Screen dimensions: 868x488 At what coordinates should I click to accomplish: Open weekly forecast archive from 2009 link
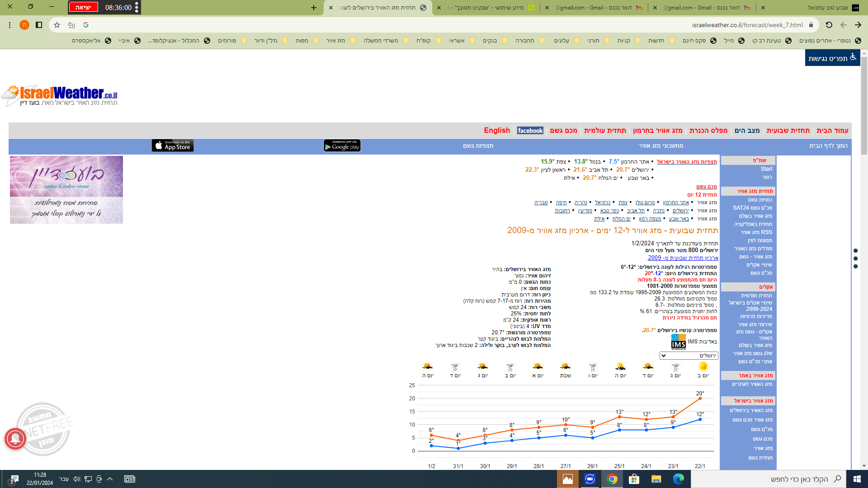tap(683, 258)
